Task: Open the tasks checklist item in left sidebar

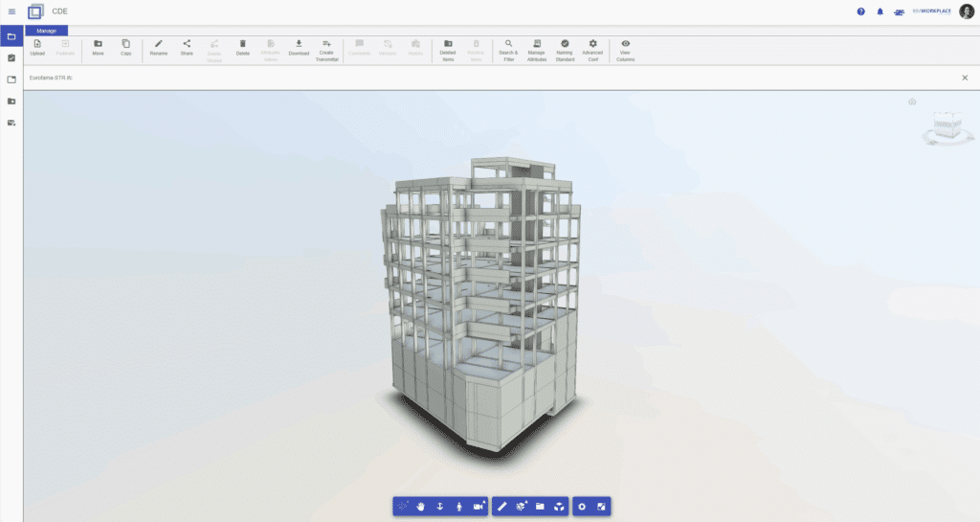Action: [x=11, y=57]
